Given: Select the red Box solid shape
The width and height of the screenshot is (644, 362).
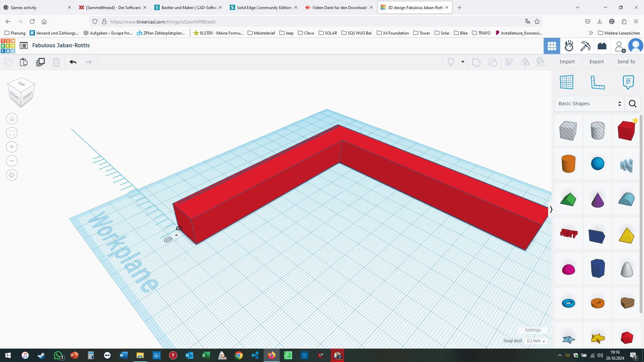Looking at the screenshot, I should (x=626, y=131).
